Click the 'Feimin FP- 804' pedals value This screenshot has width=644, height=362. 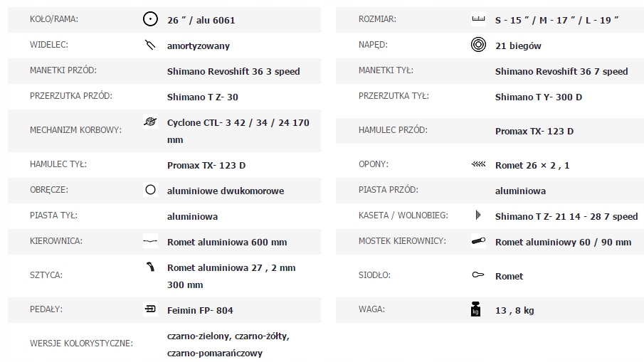click(200, 310)
